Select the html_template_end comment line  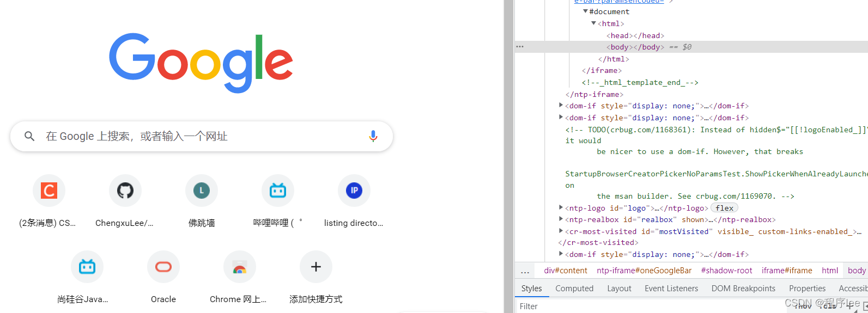640,83
